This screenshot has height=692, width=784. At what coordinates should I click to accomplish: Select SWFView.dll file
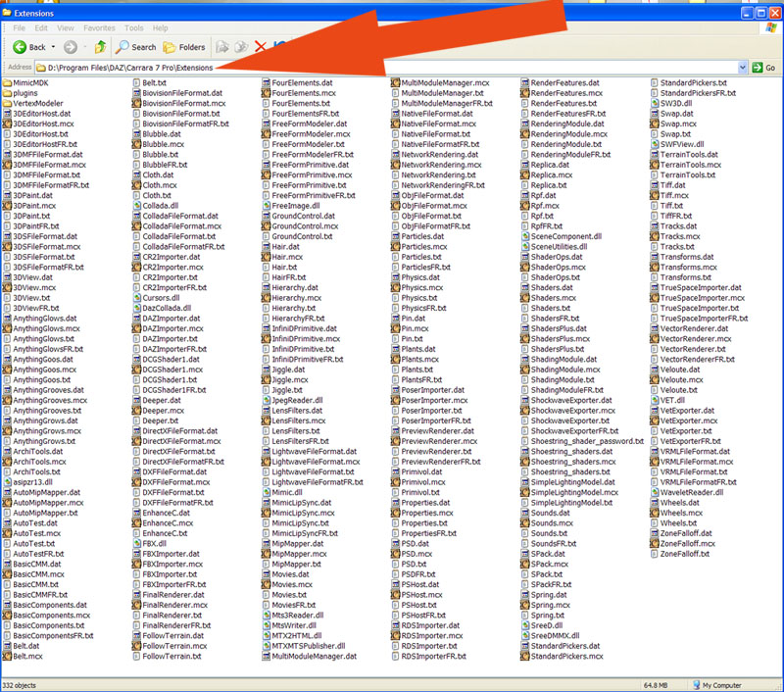coord(677,144)
